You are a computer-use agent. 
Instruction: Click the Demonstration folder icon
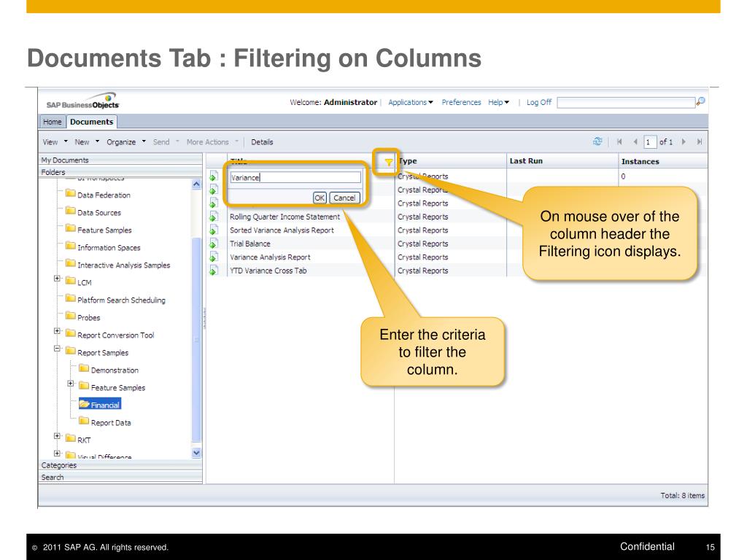coord(84,368)
